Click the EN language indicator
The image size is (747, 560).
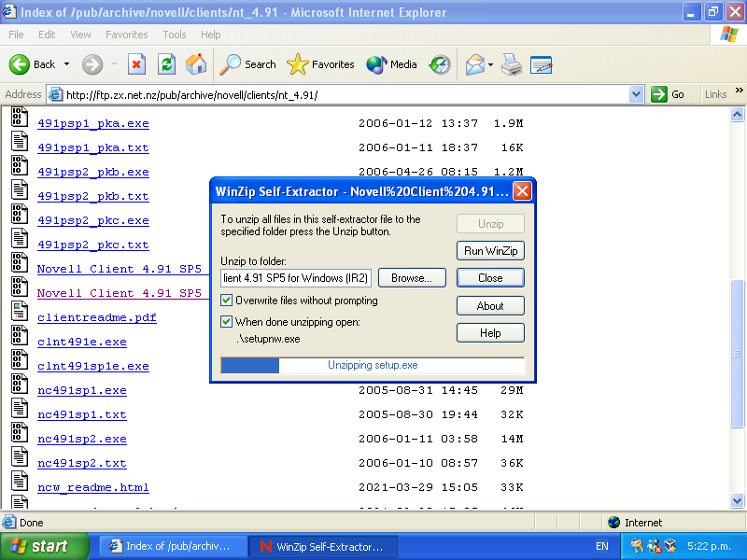pos(602,547)
